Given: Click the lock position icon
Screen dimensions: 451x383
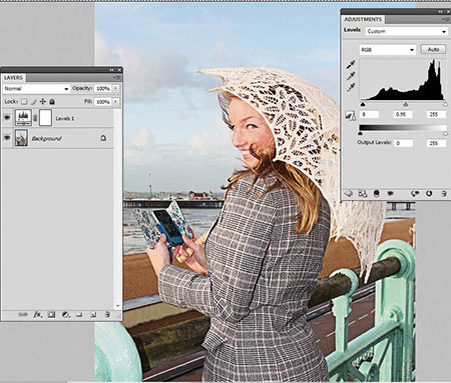Looking at the screenshot, I should (x=43, y=101).
